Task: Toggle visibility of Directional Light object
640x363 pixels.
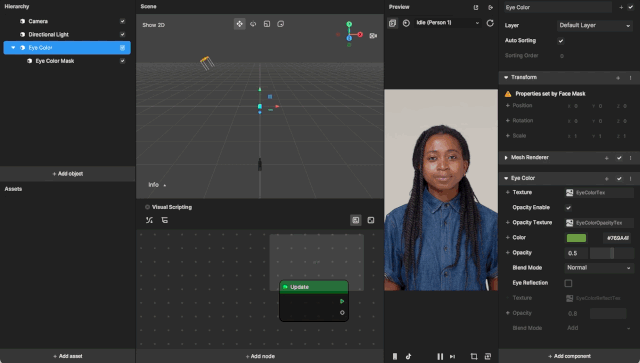Action: [122, 35]
